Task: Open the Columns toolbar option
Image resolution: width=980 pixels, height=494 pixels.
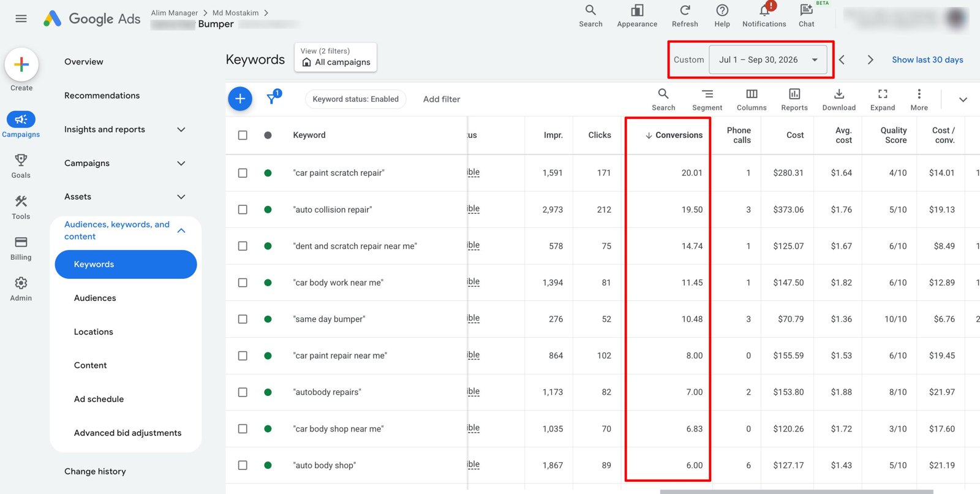Action: click(752, 99)
